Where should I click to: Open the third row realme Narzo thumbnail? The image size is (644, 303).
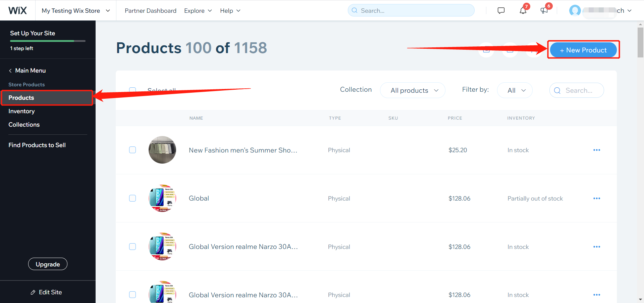(x=162, y=247)
